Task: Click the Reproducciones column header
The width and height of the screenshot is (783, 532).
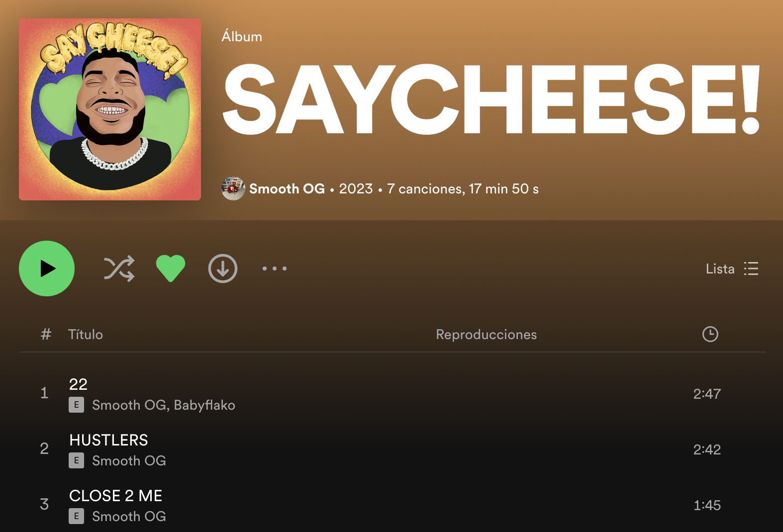Action: click(x=486, y=335)
